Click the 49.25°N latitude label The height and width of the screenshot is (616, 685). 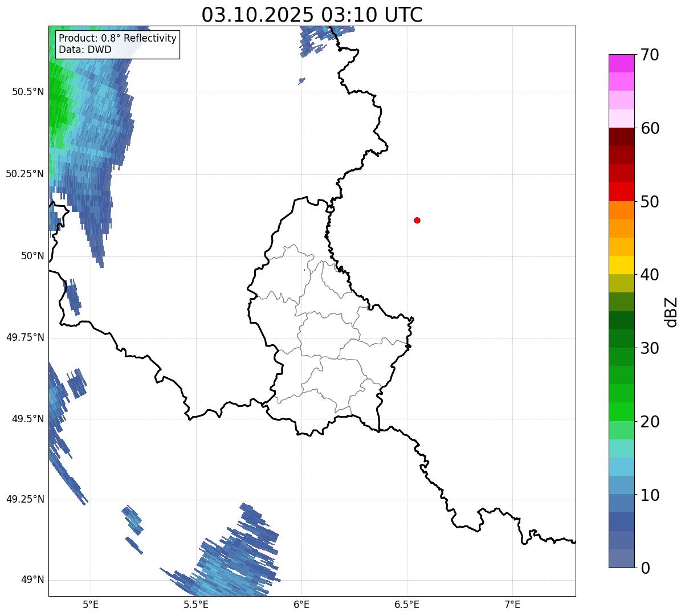(x=25, y=499)
